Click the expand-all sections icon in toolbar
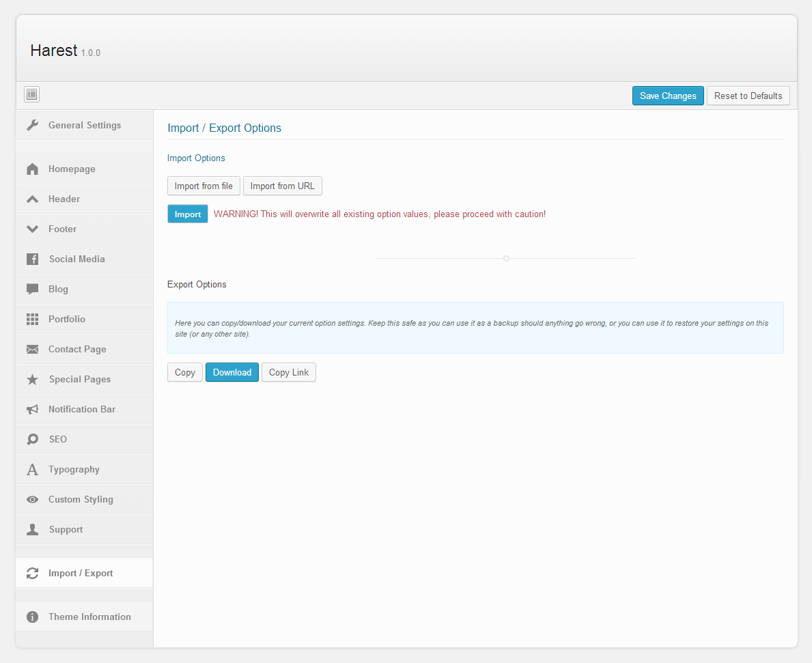The height and width of the screenshot is (663, 812). (x=31, y=95)
